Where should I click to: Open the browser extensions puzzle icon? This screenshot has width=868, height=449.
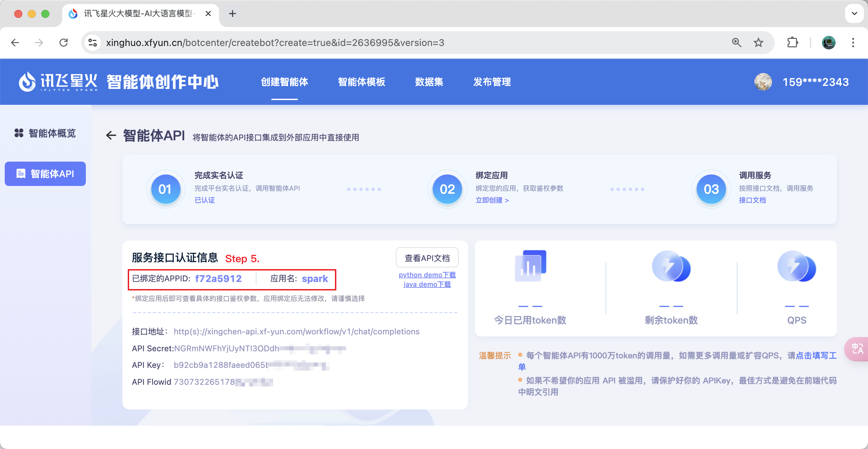[792, 43]
